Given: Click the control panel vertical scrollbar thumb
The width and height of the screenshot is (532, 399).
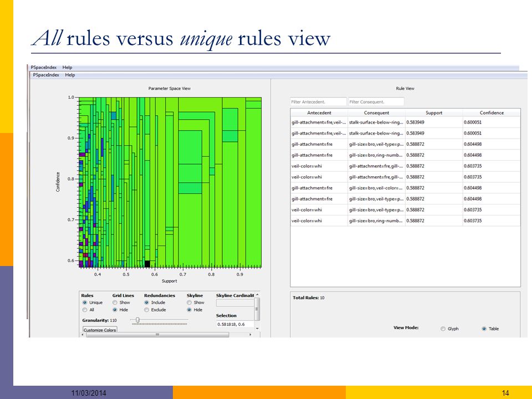Looking at the screenshot, I should click(x=257, y=309).
